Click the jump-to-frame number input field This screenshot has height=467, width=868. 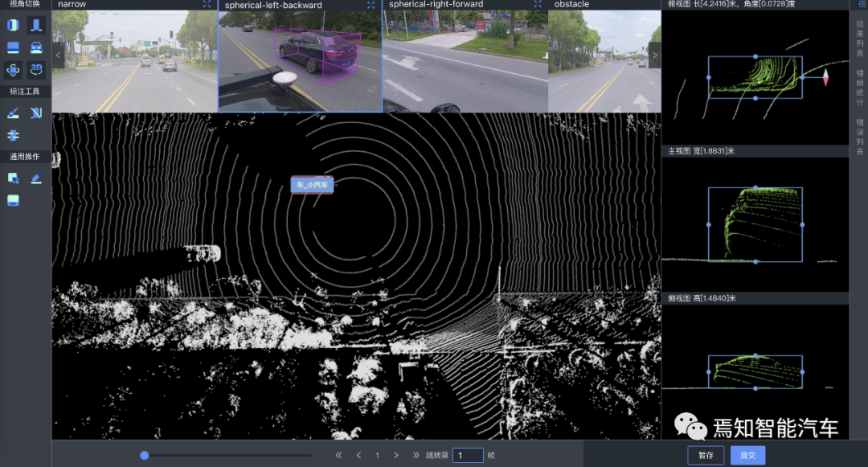[x=468, y=455]
